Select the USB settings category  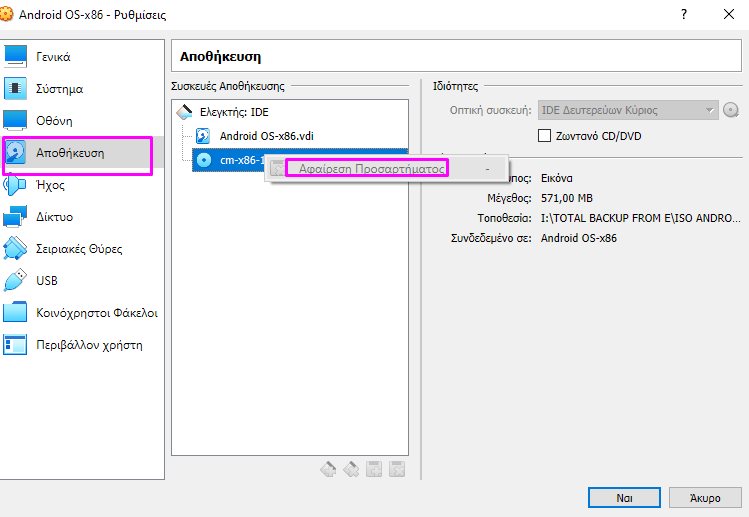click(46, 281)
